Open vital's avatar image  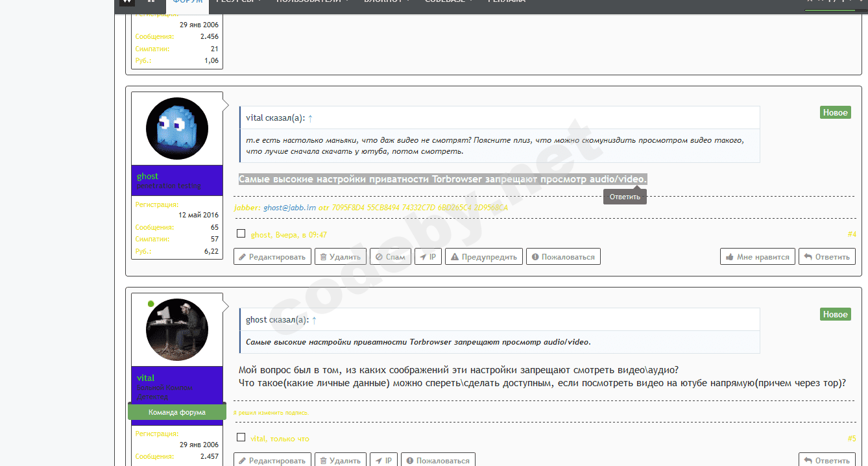click(x=176, y=329)
